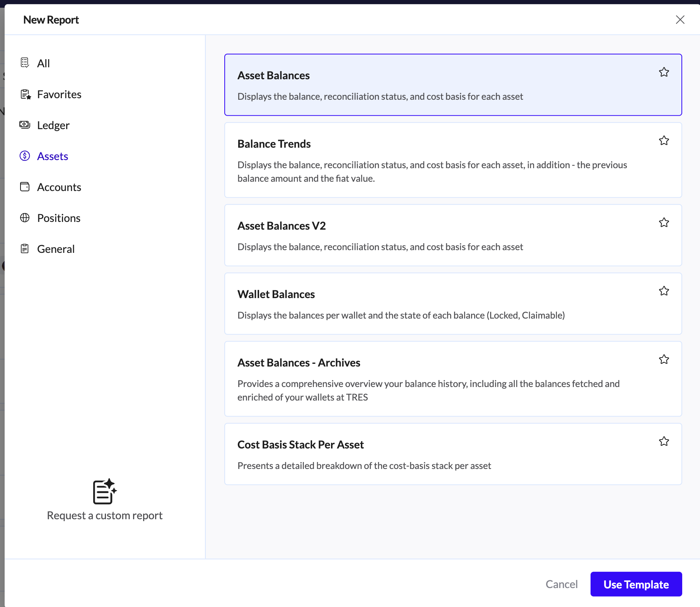
Task: Click the Assets dollar-coin icon
Action: pos(25,156)
